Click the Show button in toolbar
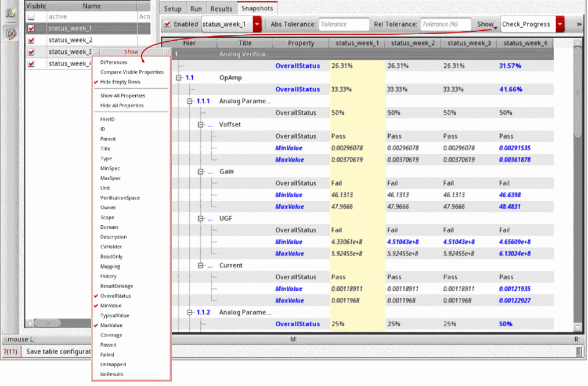 [x=485, y=24]
